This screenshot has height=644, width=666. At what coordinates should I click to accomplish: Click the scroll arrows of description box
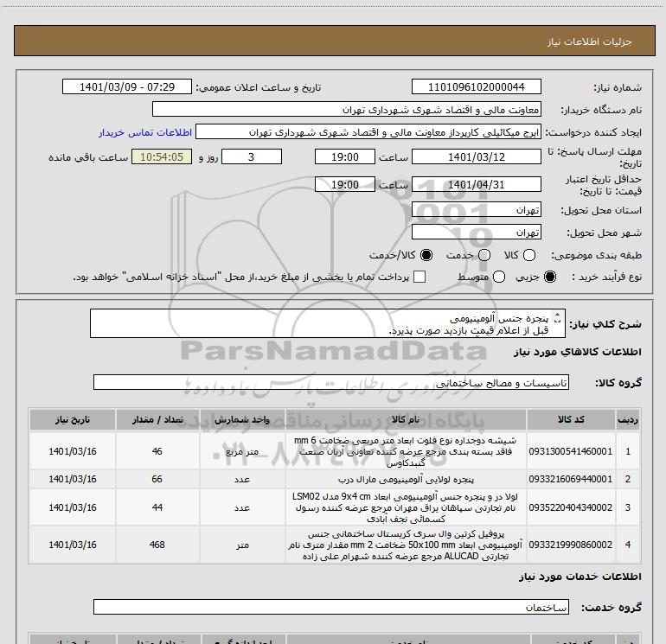[x=558, y=317]
